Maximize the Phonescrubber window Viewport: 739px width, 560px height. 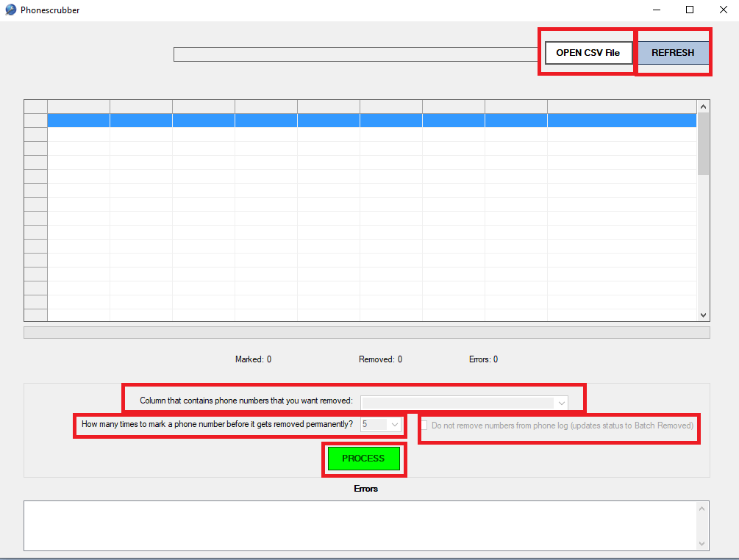690,10
